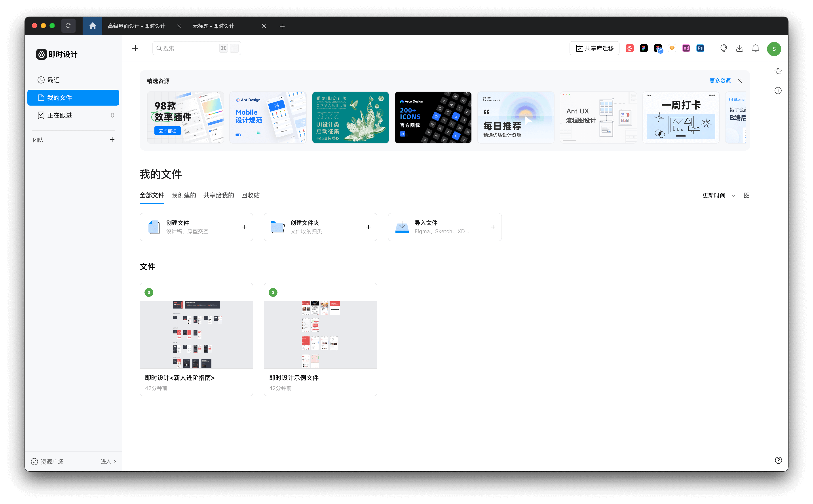Click the 创建文件 card

pyautogui.click(x=196, y=227)
